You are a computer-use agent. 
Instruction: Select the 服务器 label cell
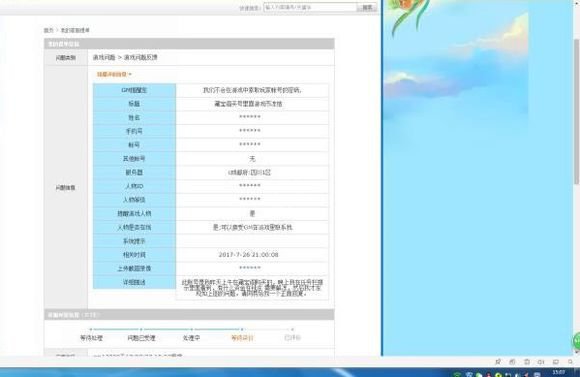pyautogui.click(x=134, y=172)
